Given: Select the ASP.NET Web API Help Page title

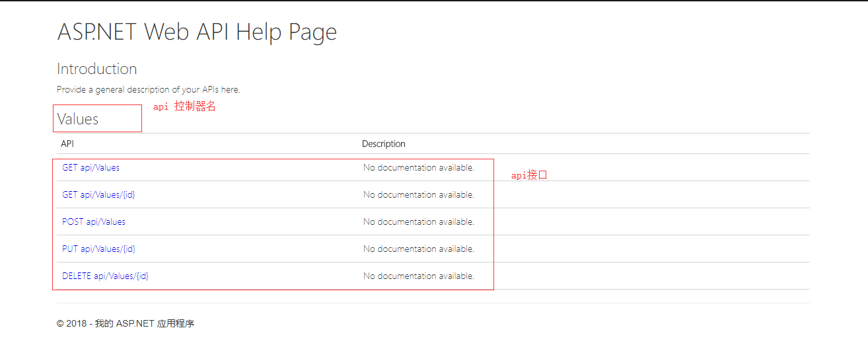Looking at the screenshot, I should (197, 32).
